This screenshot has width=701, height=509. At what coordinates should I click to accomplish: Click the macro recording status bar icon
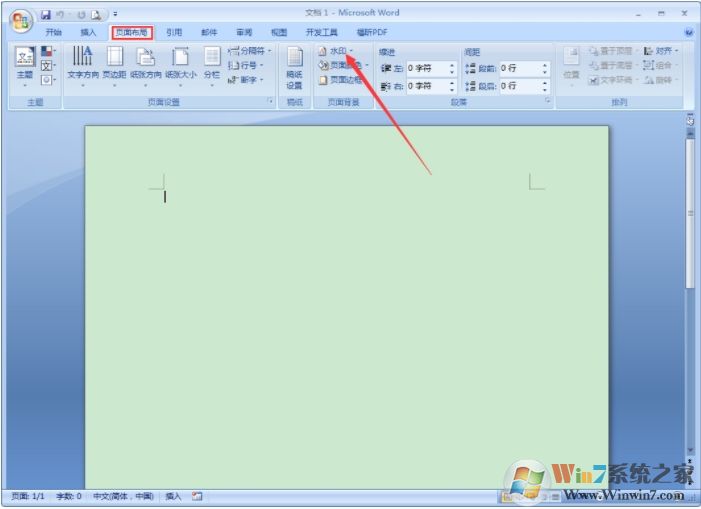[197, 496]
